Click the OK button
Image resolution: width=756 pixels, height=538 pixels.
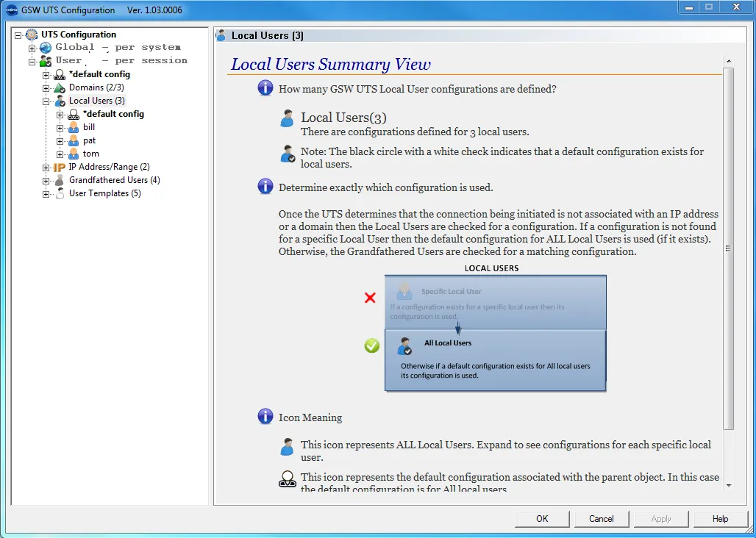click(542, 519)
